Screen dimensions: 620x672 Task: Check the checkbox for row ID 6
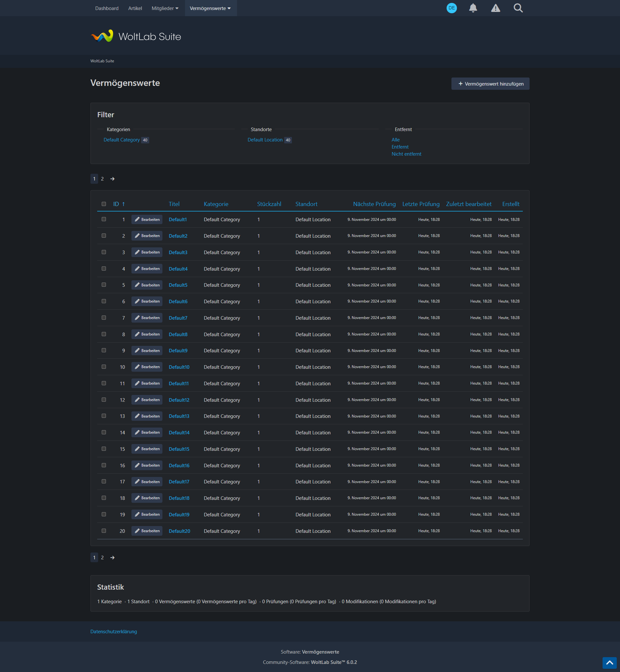point(104,301)
